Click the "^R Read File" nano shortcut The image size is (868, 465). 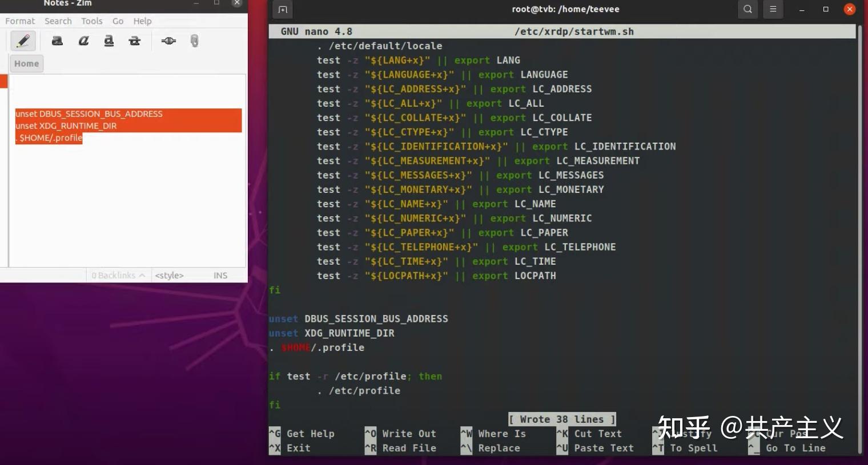tap(401, 448)
